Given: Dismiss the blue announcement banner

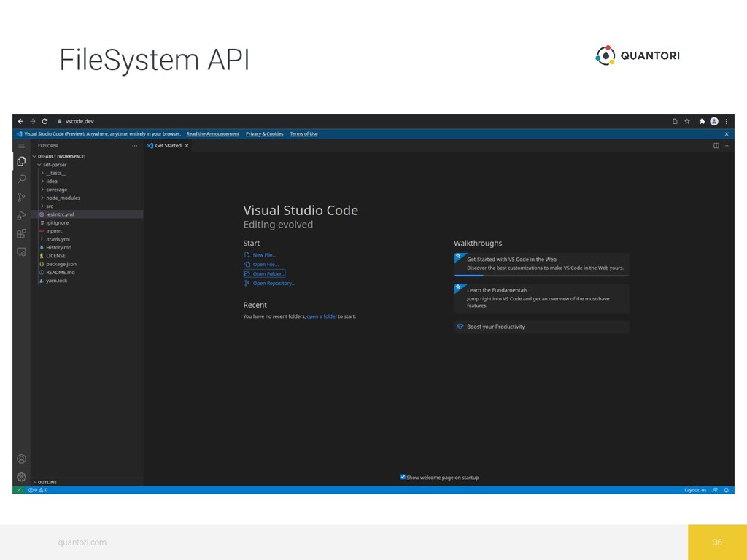Looking at the screenshot, I should coord(727,134).
